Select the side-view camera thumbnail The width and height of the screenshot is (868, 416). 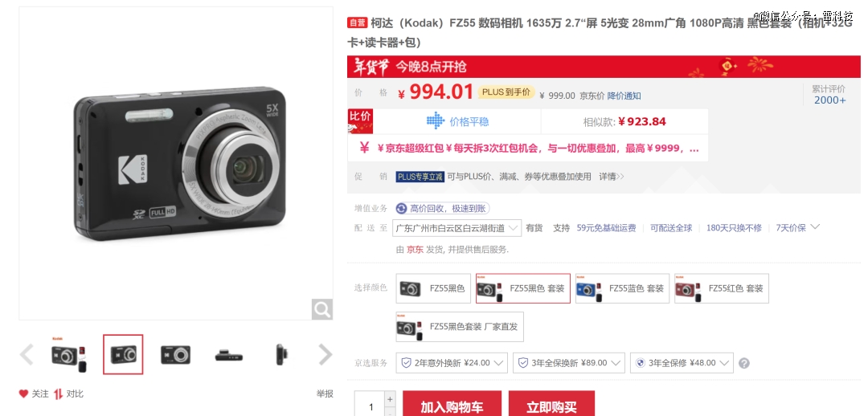point(282,355)
